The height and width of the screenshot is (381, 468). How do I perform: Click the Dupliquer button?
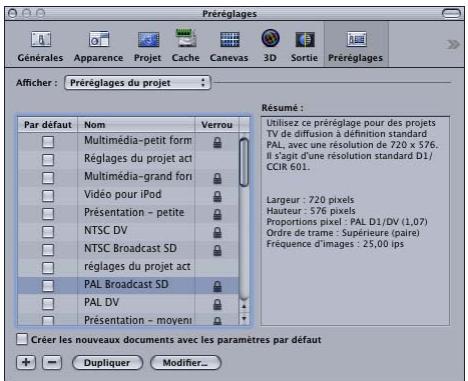point(107,363)
